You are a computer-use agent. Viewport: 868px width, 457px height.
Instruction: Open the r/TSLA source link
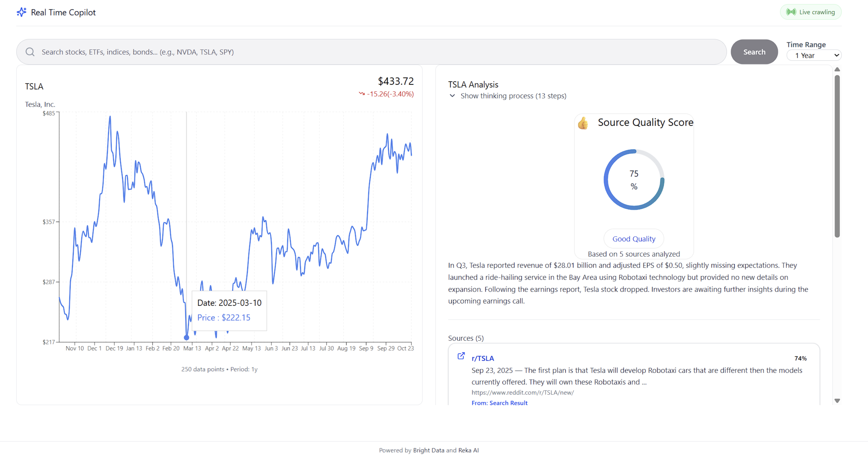point(483,358)
